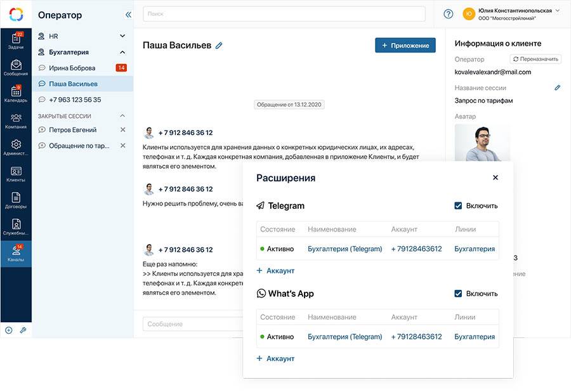
Task: Open Календарь in the sidebar
Action: pyautogui.click(x=16, y=94)
